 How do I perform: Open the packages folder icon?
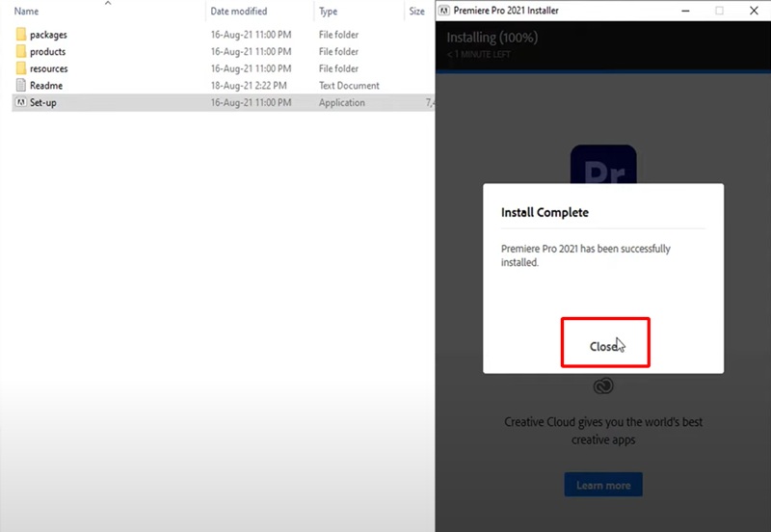(x=21, y=35)
